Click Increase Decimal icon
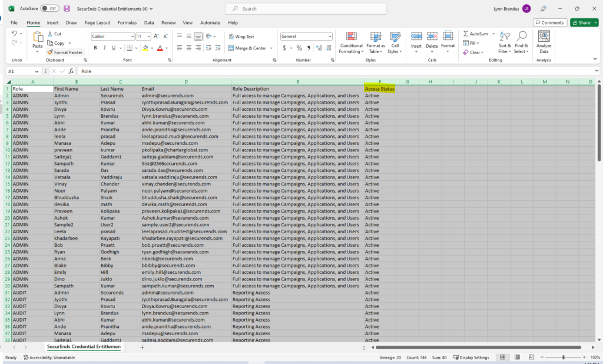 pos(319,48)
